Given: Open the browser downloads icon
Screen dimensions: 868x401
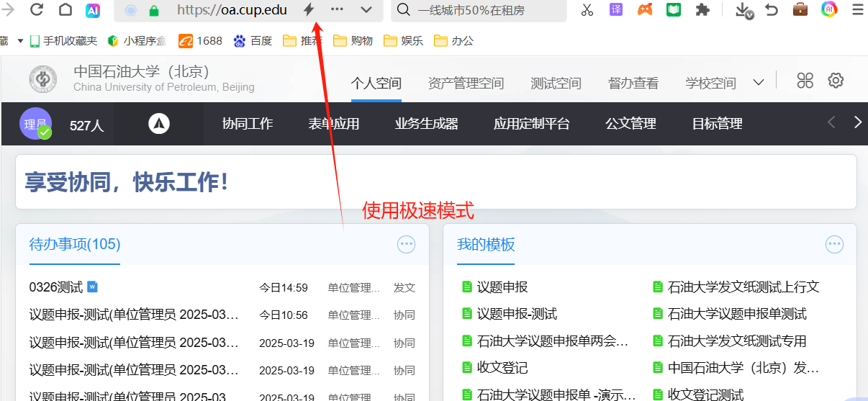Looking at the screenshot, I should (743, 10).
